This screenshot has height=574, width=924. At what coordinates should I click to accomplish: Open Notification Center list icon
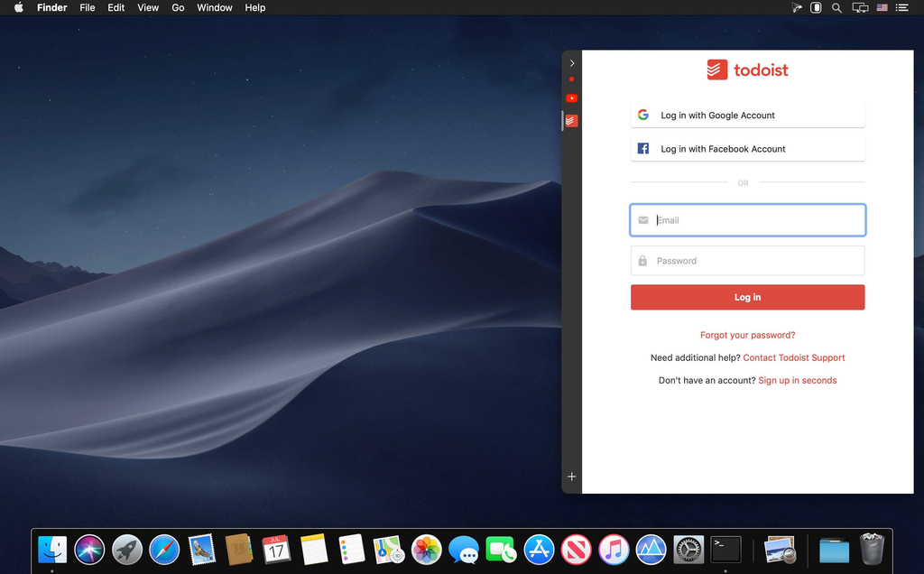901,7
